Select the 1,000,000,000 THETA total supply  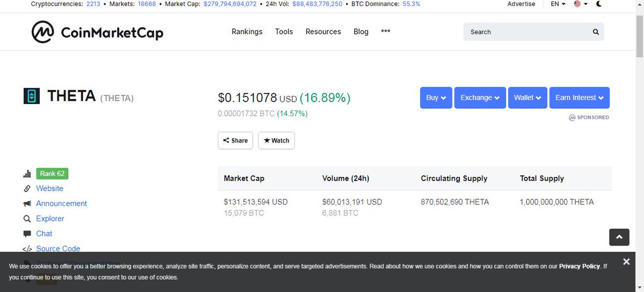point(557,202)
